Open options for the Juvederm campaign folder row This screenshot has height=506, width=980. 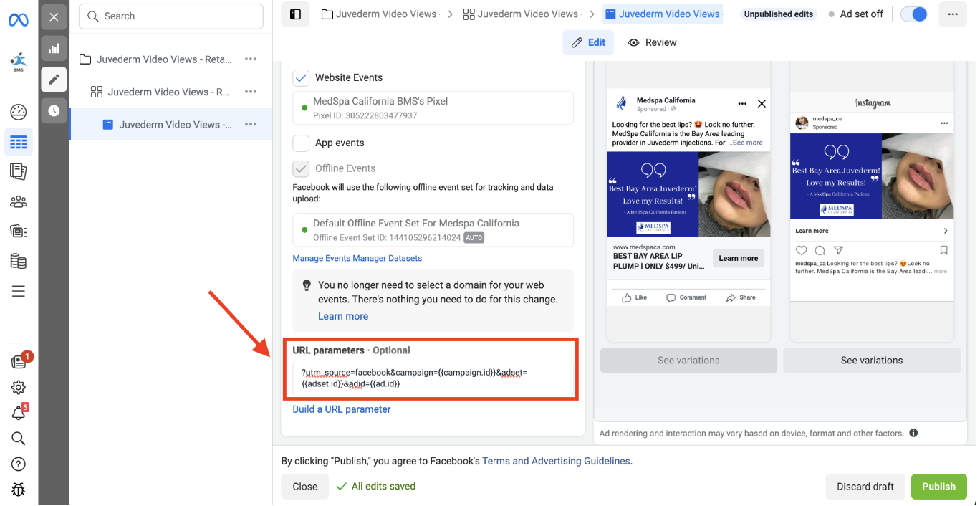coord(251,59)
